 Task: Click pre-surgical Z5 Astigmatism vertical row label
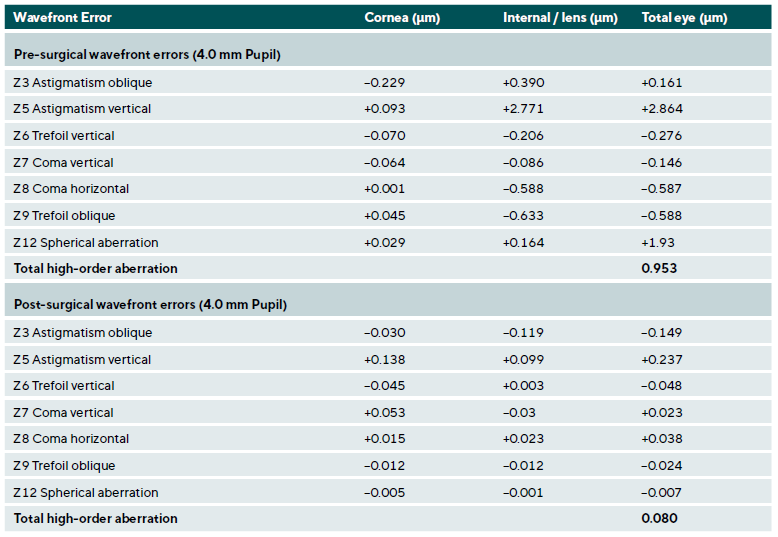[x=82, y=109]
